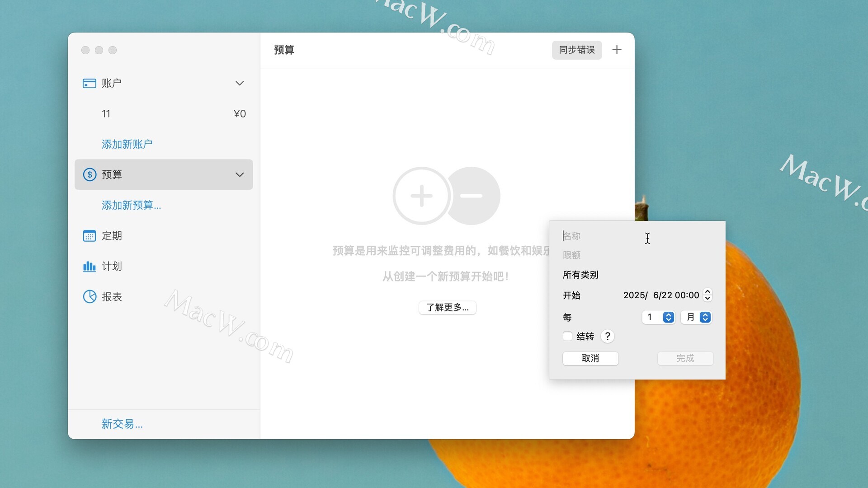
Task: Focus the 名称 name input field
Action: [637, 236]
